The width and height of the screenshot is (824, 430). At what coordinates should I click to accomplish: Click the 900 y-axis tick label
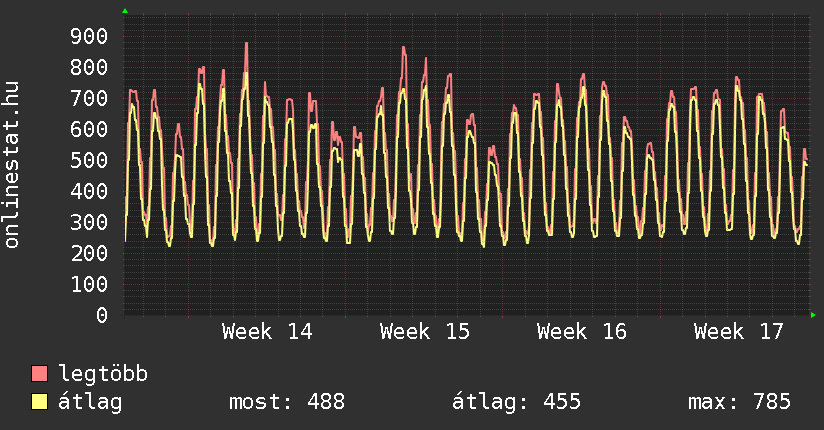click(90, 36)
